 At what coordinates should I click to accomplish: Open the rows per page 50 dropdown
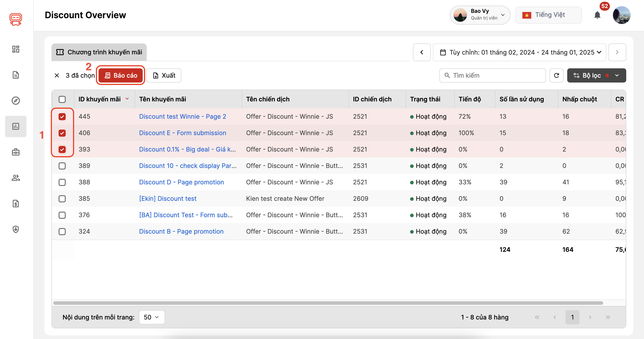[152, 317]
